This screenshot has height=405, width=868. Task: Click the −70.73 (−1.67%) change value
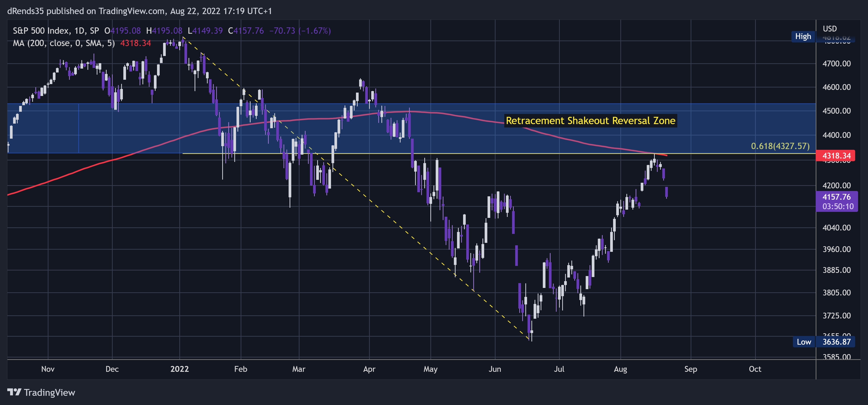[300, 31]
